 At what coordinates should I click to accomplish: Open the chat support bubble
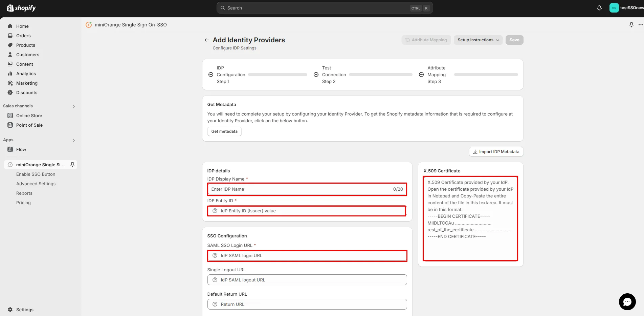click(627, 301)
